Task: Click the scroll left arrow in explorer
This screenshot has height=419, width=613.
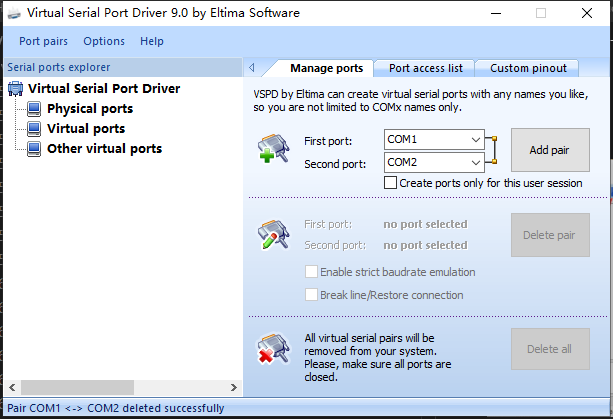Action: (12, 387)
